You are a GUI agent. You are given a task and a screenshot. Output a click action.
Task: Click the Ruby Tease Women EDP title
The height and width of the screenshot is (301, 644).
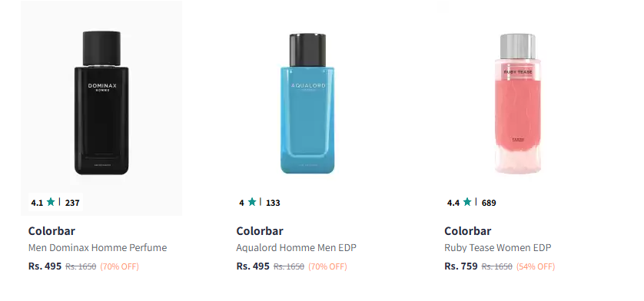pos(497,247)
